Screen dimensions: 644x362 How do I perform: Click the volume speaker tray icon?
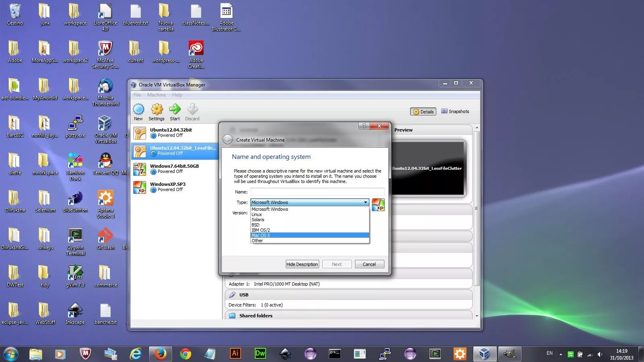click(x=600, y=354)
